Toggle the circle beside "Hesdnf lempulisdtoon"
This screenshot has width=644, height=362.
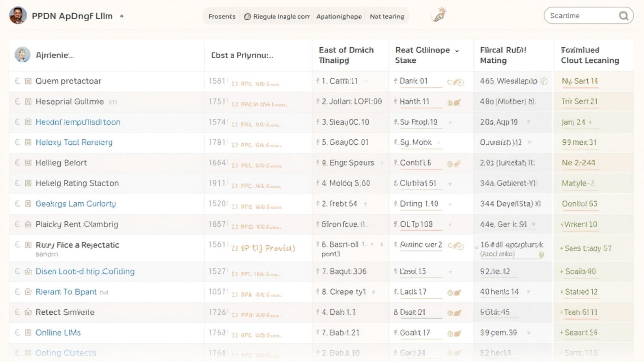click(18, 122)
